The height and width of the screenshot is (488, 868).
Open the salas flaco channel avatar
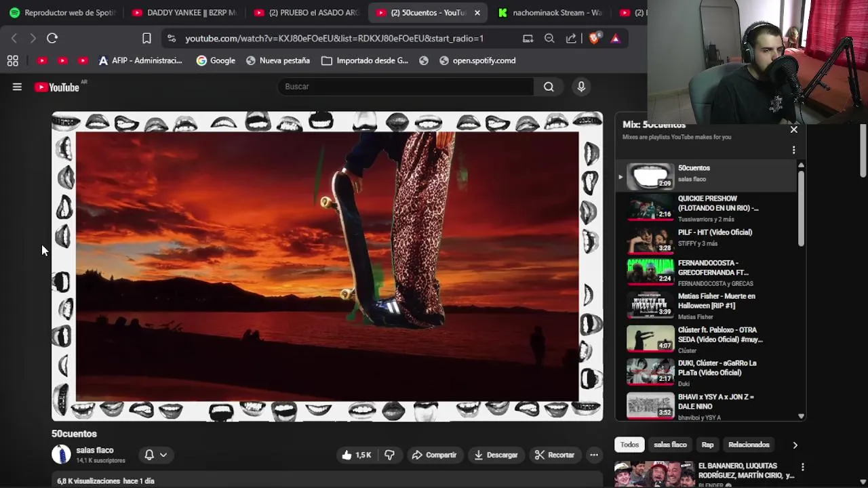61,455
